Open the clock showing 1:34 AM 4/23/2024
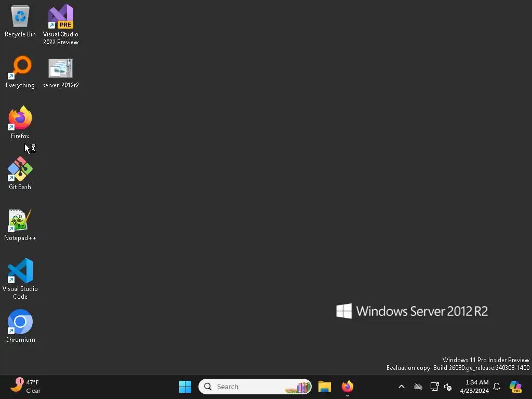The width and height of the screenshot is (532, 399). pyautogui.click(x=474, y=387)
